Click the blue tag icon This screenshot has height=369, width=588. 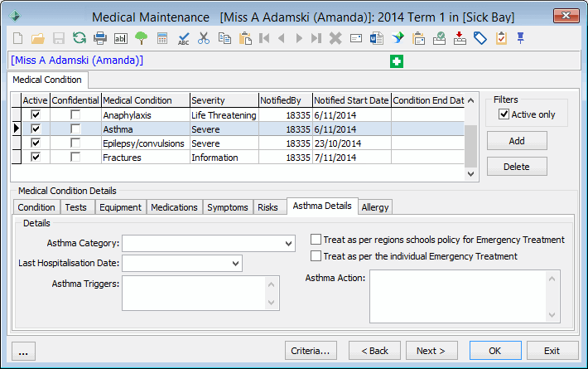(x=480, y=38)
